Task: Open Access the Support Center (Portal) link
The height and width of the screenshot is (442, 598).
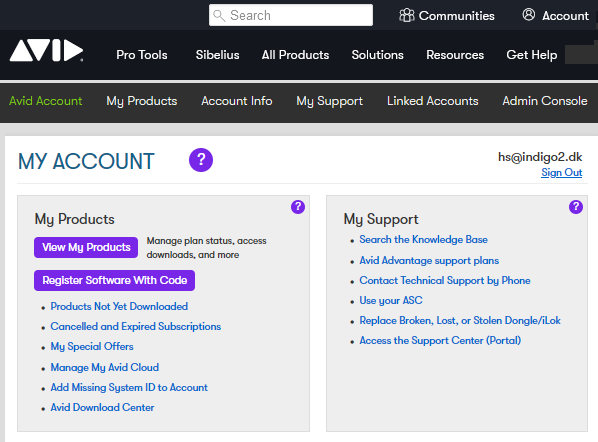Action: pos(440,341)
